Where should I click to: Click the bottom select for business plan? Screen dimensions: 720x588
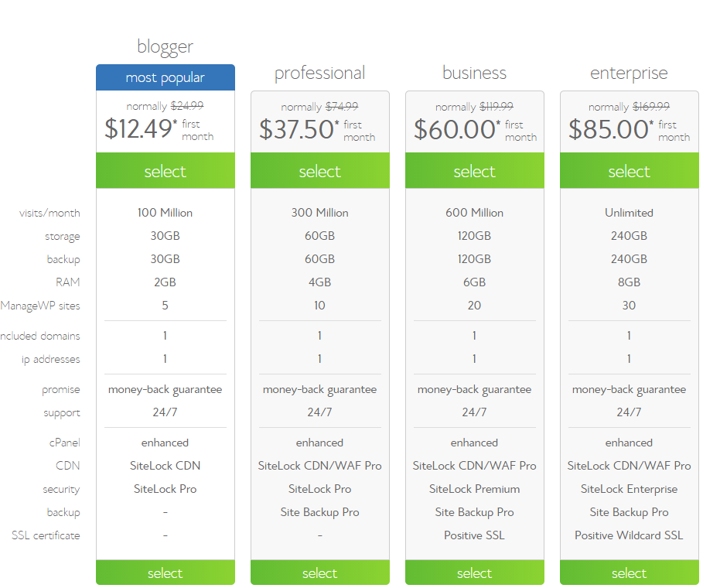[x=474, y=573]
